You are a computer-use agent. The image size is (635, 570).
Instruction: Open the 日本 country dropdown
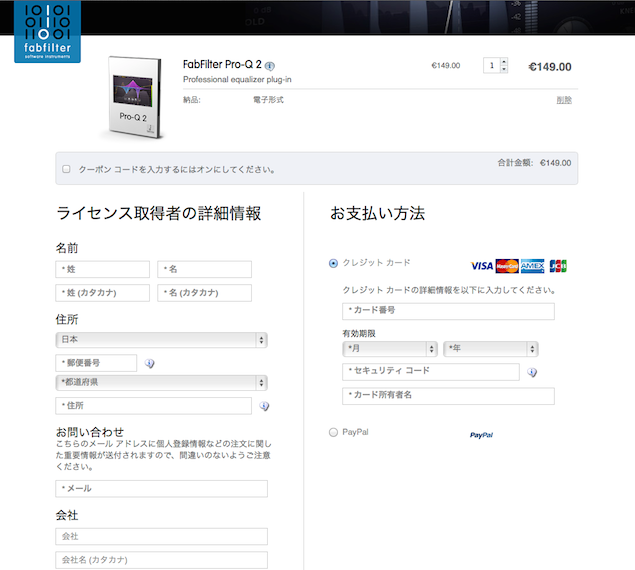coord(162,340)
